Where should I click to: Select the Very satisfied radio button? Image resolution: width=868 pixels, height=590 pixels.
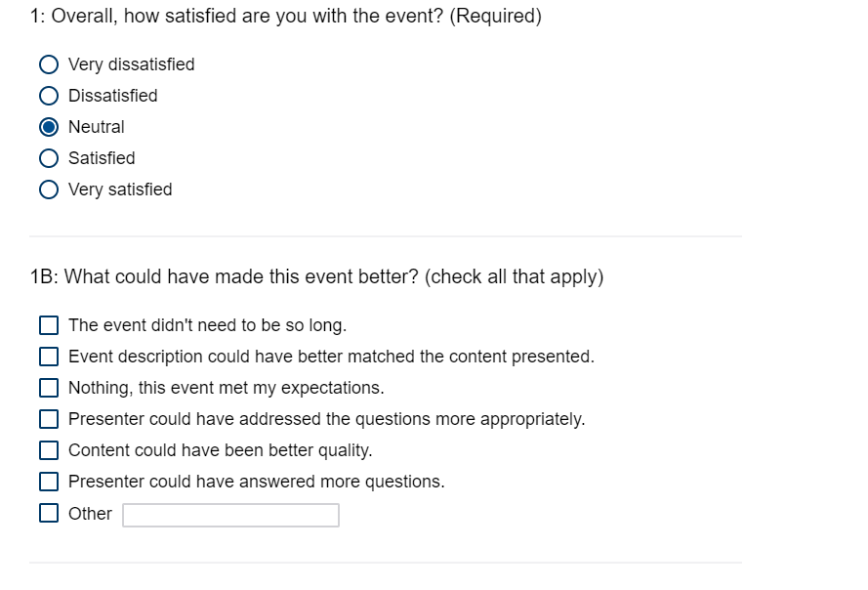click(x=49, y=190)
